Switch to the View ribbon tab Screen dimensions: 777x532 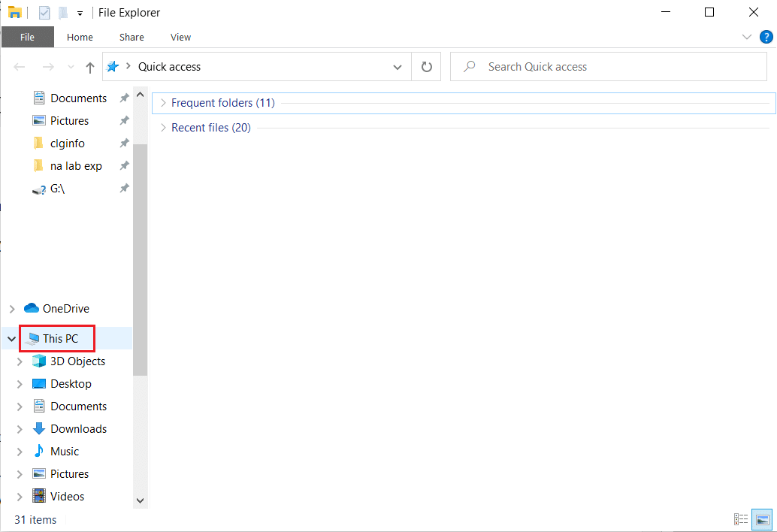tap(180, 37)
